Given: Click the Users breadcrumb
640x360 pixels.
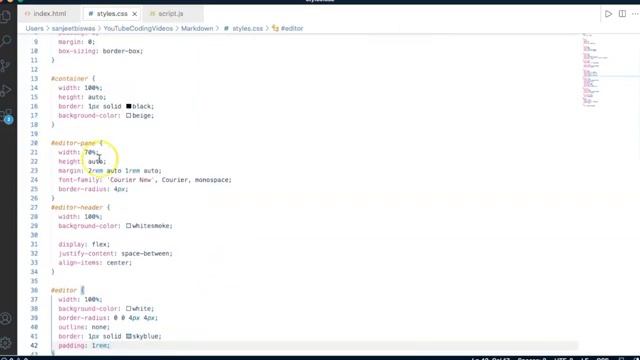Looking at the screenshot, I should 34,29.
